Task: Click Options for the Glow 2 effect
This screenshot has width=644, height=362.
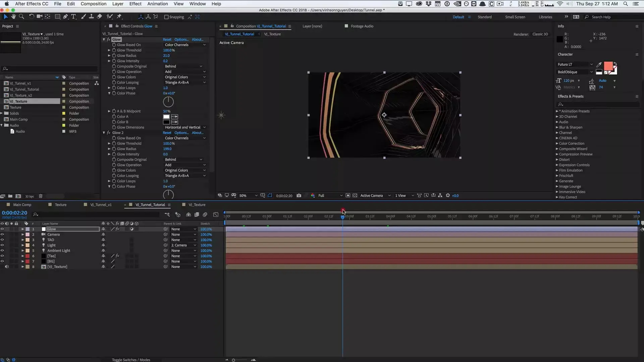Action: tap(181, 133)
